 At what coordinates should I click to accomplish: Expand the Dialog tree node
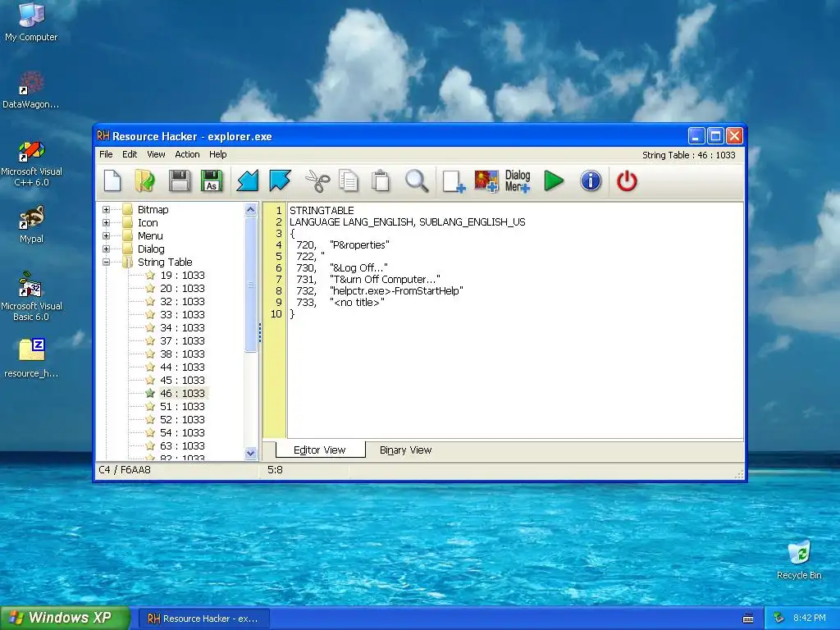click(106, 249)
